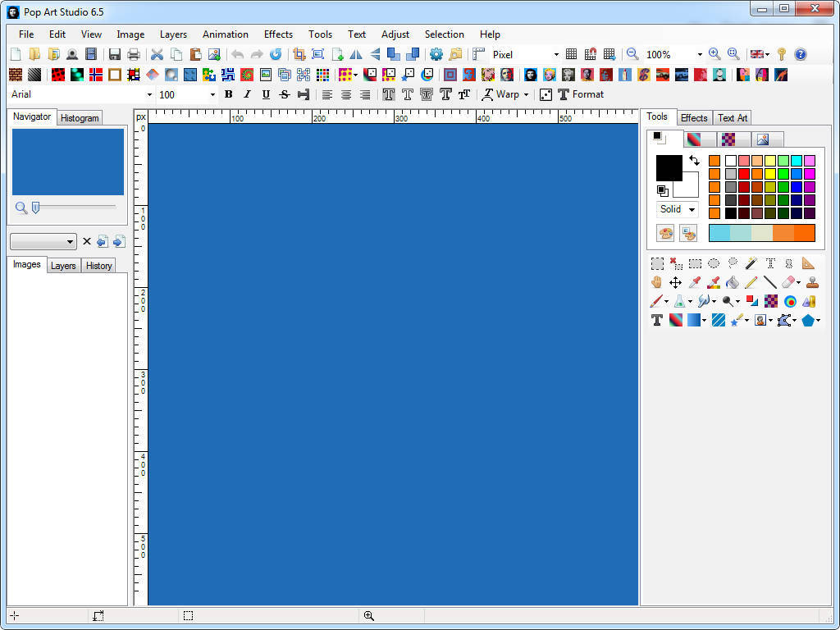Select the Pencil drawing tool

click(751, 282)
